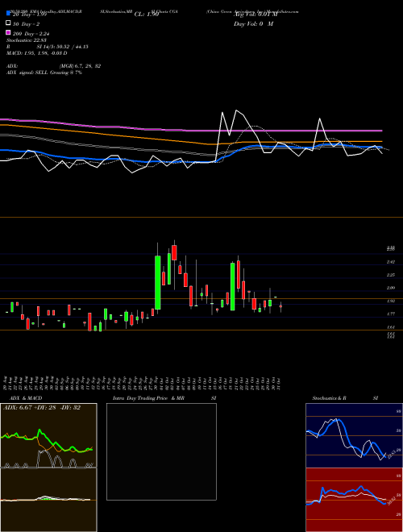Click the 'Stochastics: 22.83' readout
Viewport: 403px width, 532px height.
(26, 40)
